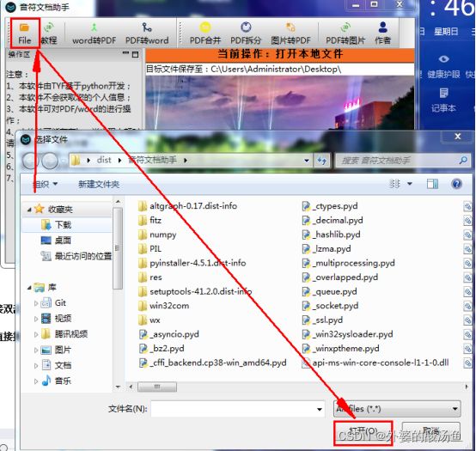Select api-ms-win-core-console-l1-1-0.dll file

pyautogui.click(x=375, y=363)
